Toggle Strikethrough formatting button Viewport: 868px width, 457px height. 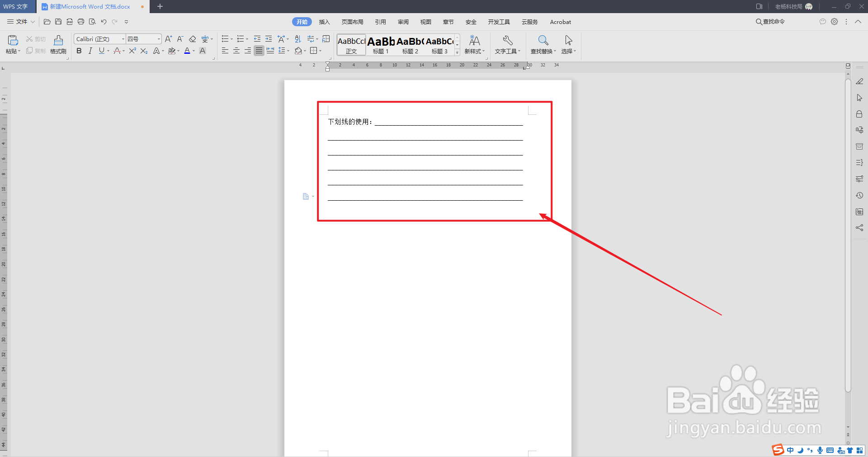117,51
